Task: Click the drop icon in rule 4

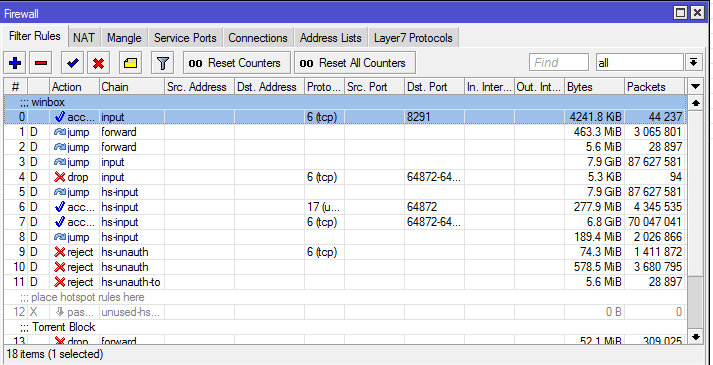Action: click(x=60, y=177)
